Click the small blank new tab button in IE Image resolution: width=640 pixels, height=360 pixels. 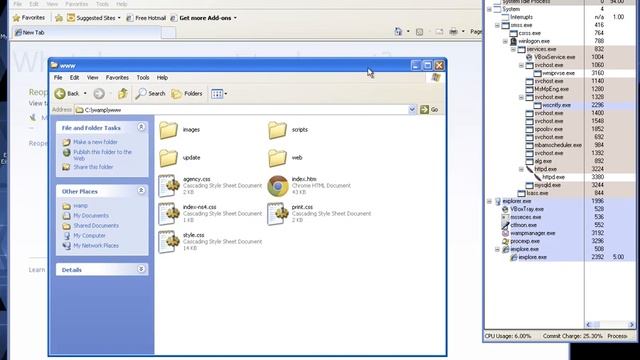point(168,33)
